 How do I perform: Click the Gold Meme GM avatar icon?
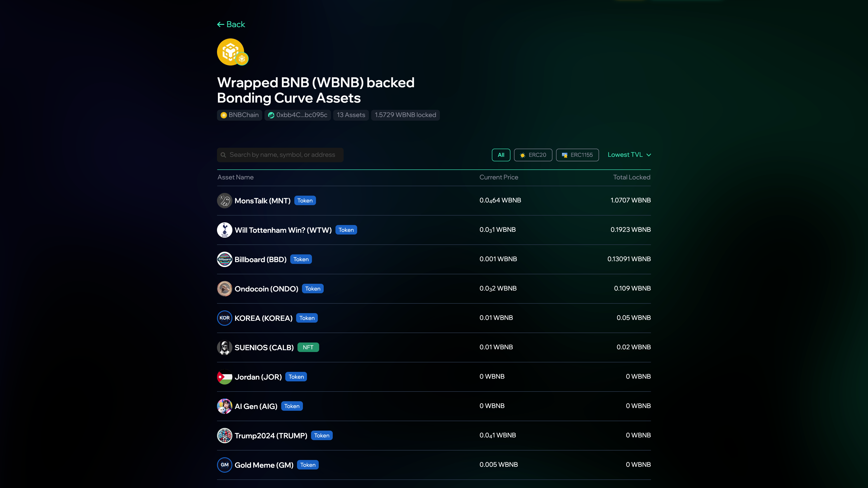click(x=224, y=465)
